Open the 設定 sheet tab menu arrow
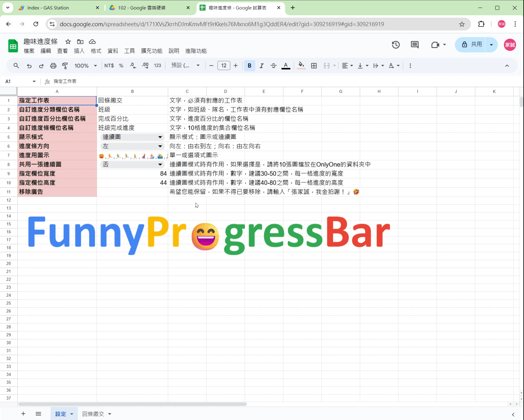 pos(72,414)
